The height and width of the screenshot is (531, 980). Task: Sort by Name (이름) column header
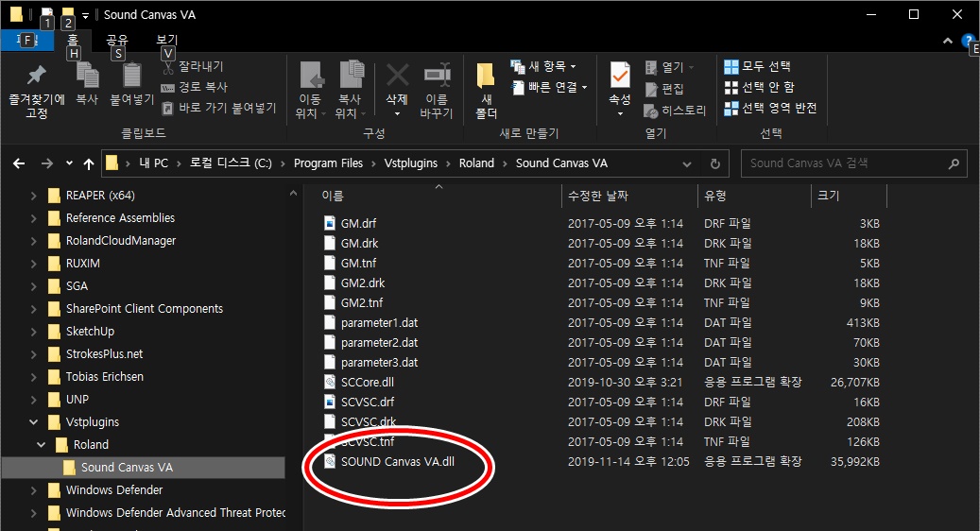[x=333, y=197]
